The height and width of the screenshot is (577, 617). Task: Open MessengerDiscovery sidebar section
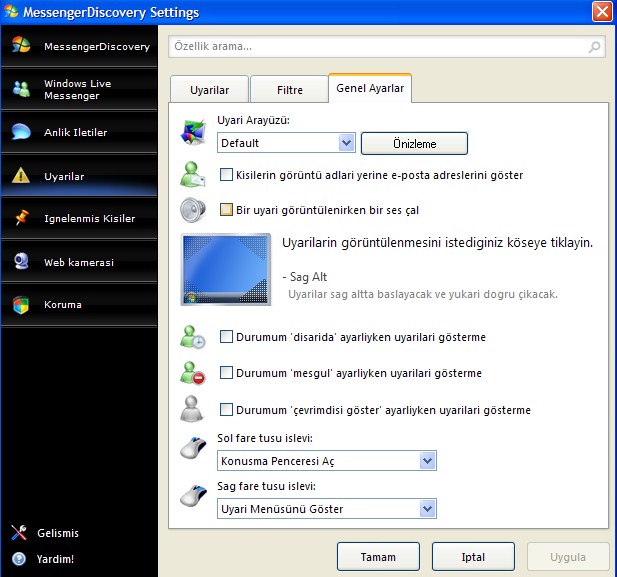79,46
